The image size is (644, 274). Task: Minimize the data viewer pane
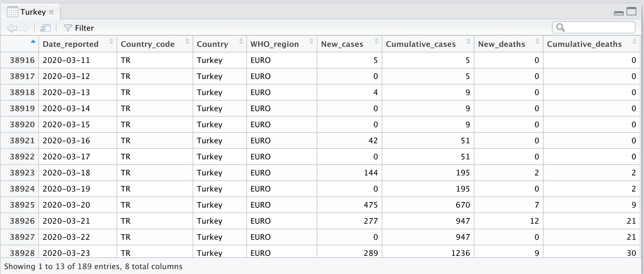[x=619, y=13]
